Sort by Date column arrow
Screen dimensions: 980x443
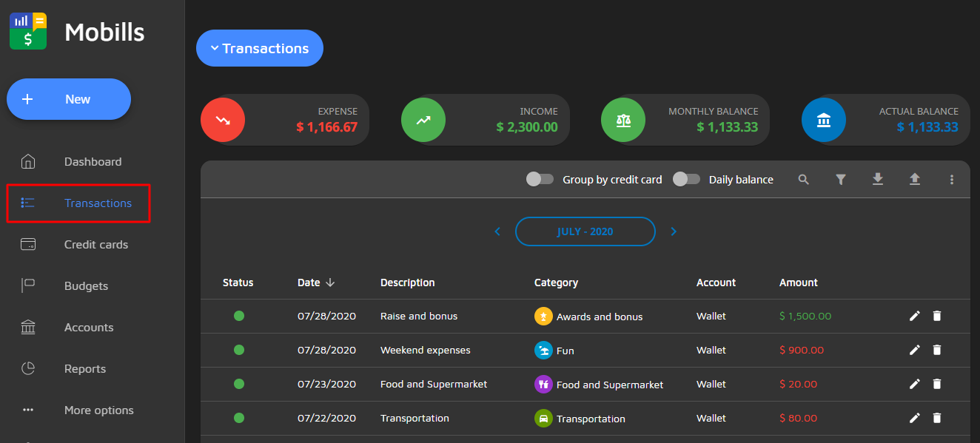pyautogui.click(x=330, y=283)
